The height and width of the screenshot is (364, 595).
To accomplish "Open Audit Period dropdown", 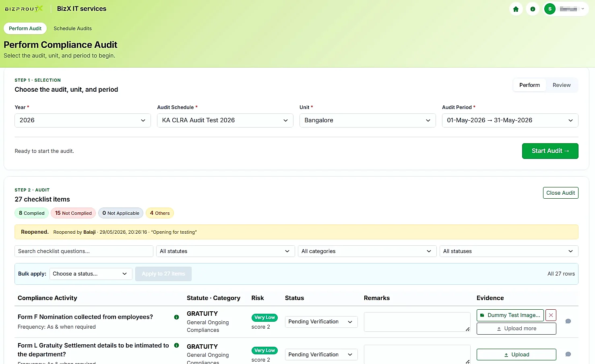I will [510, 120].
